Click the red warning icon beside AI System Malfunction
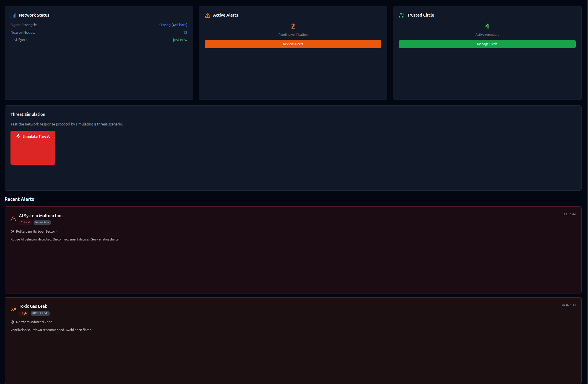Screen dimensions: 588x384 point(13,219)
